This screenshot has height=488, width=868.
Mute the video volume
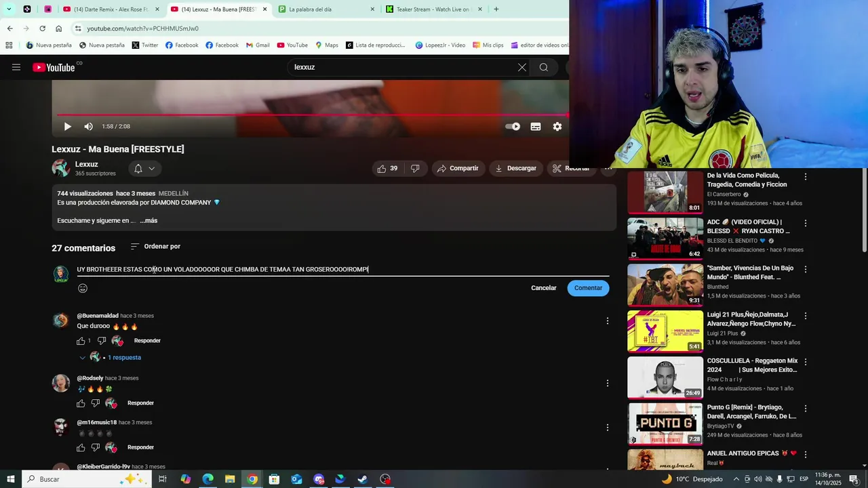(88, 126)
